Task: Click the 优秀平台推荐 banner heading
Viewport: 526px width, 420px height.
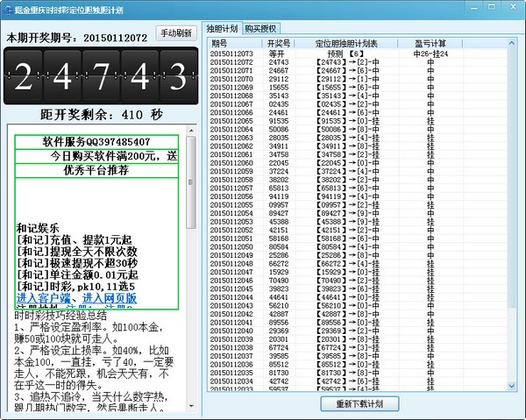Action: click(96, 170)
